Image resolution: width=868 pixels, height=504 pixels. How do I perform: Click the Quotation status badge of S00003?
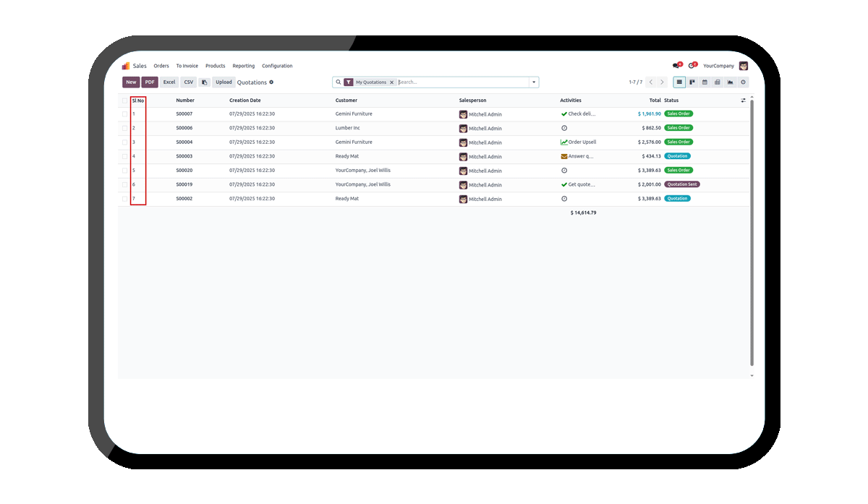[x=677, y=156]
